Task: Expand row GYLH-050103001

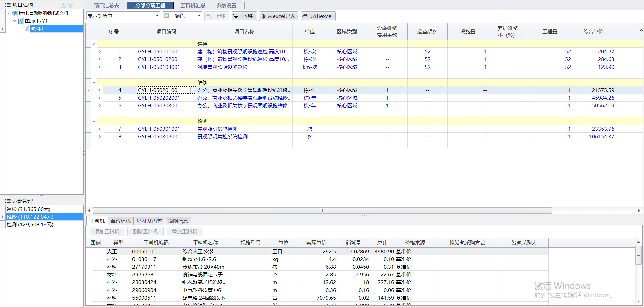Action: point(100,67)
